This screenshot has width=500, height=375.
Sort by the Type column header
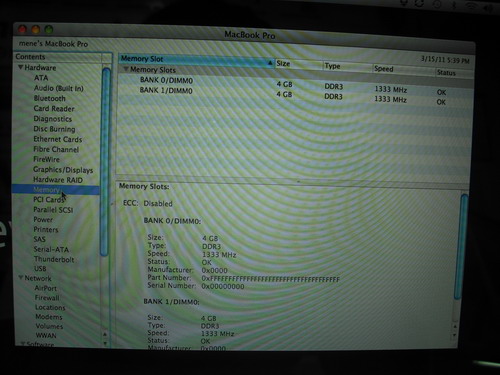347,66
